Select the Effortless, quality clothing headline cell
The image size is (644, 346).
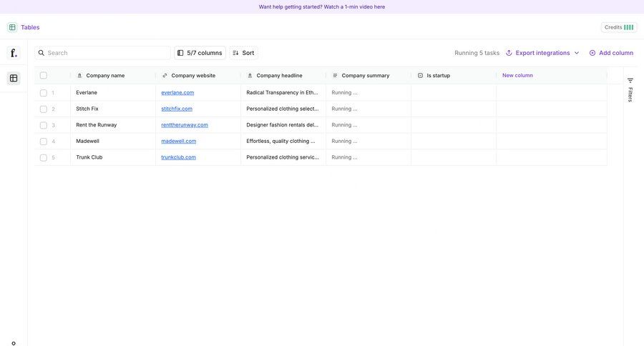click(283, 142)
